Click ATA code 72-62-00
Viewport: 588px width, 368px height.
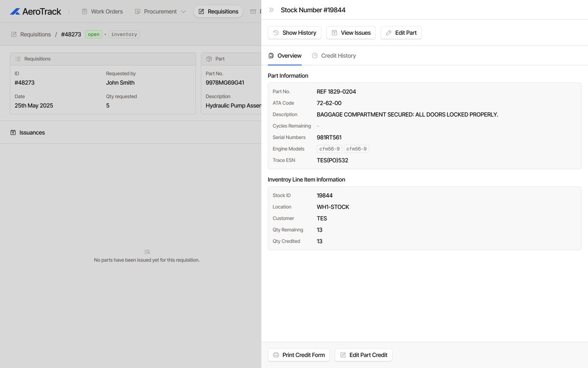(x=329, y=103)
